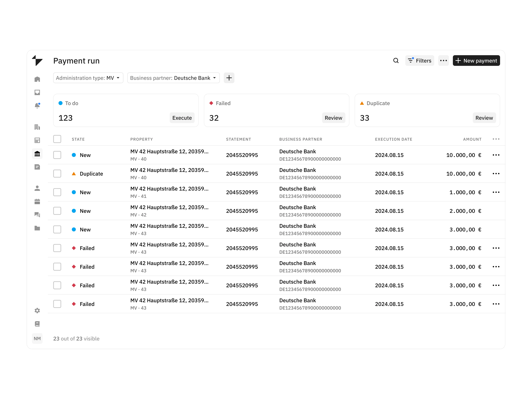Viewport: 532px width, 399px height.
Task: Select the bank icon in sidebar
Action: tap(37, 154)
